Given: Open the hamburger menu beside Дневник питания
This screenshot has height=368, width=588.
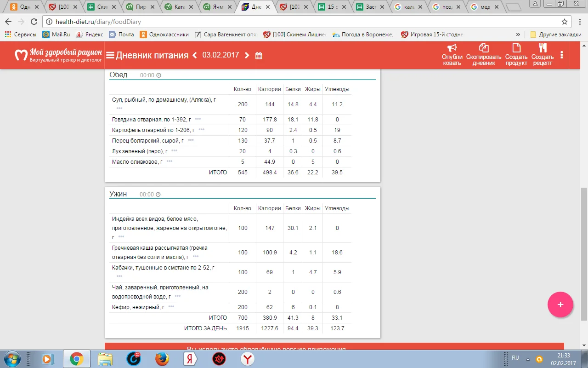Looking at the screenshot, I should [x=110, y=55].
